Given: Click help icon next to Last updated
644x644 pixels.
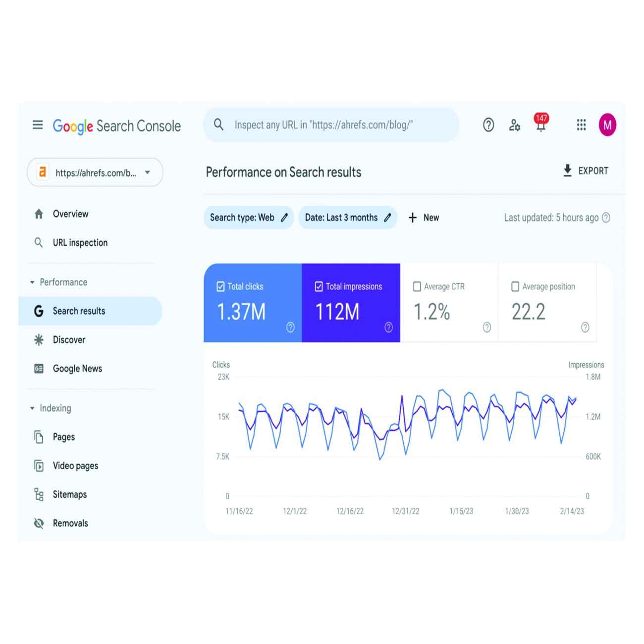Looking at the screenshot, I should [x=606, y=217].
